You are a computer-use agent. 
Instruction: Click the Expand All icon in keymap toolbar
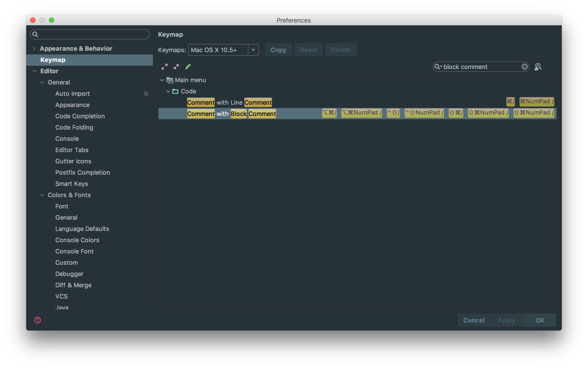[x=165, y=66]
